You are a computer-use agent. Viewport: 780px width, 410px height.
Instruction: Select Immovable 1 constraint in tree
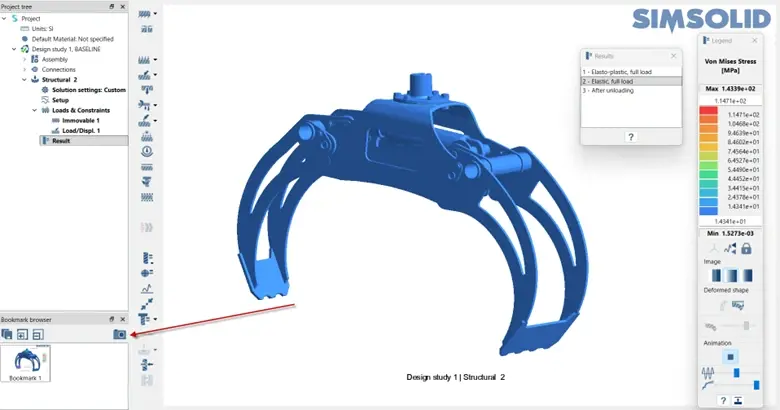80,120
